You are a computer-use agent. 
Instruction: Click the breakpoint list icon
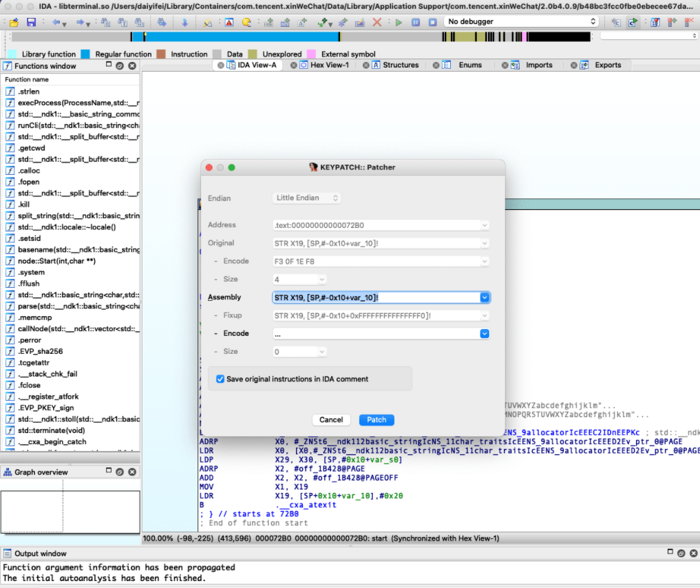pos(655,22)
